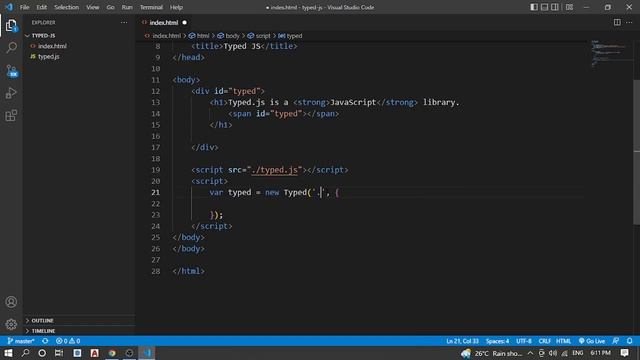Show hidden system tray icons chevron

(530, 353)
